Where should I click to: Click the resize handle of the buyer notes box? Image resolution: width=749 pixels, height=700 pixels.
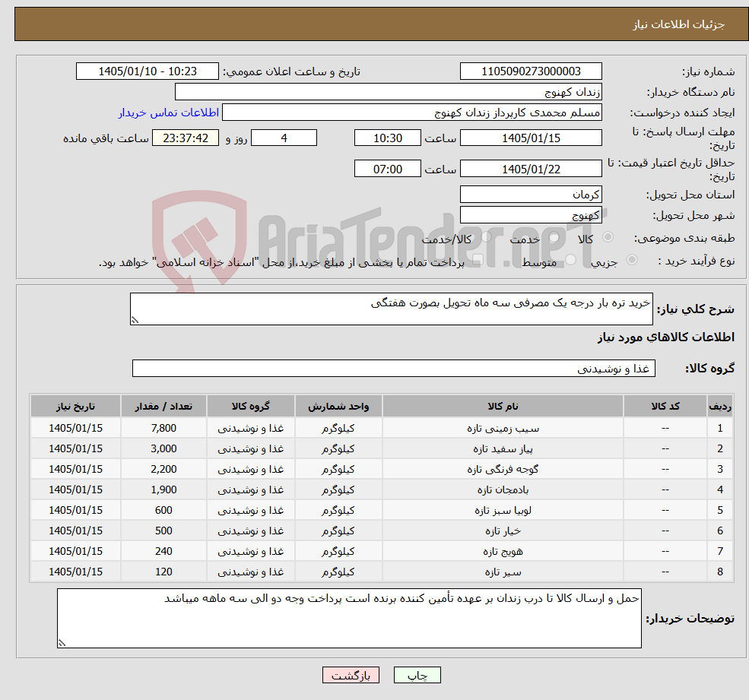pos(62,643)
